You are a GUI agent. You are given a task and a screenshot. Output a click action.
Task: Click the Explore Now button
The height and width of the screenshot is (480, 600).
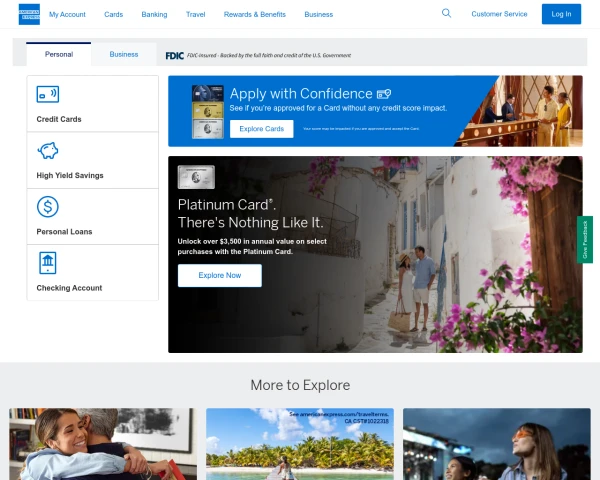(x=220, y=276)
